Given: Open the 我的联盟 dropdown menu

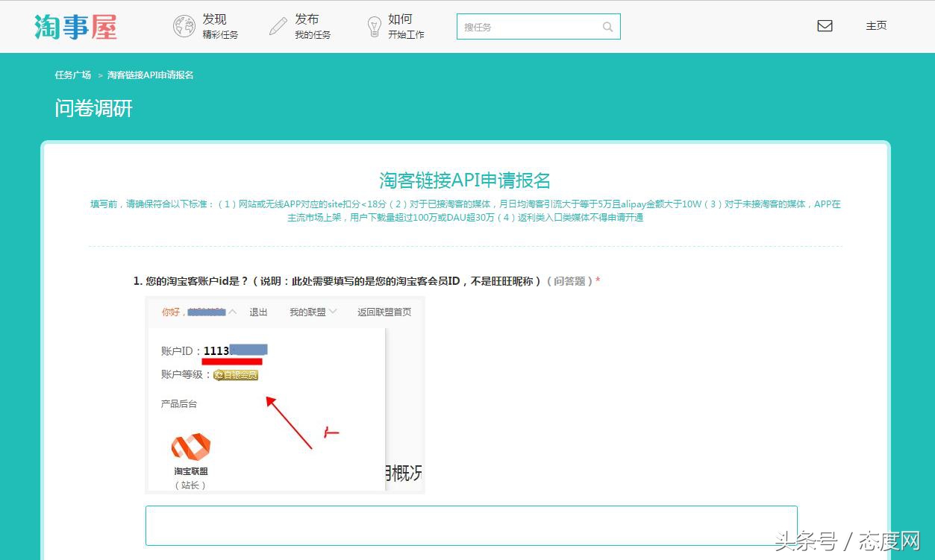Looking at the screenshot, I should pos(308,312).
